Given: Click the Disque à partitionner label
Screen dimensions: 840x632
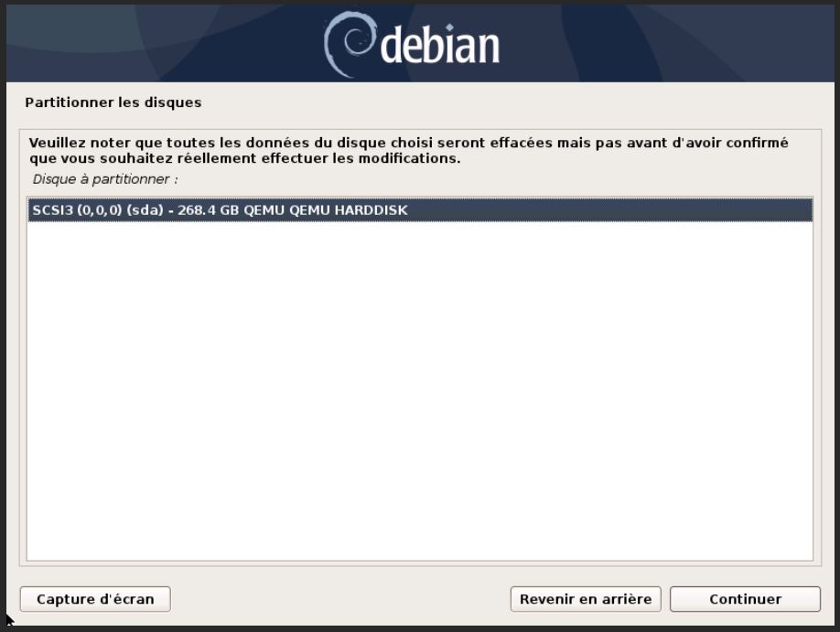Looking at the screenshot, I should pyautogui.click(x=105, y=179).
